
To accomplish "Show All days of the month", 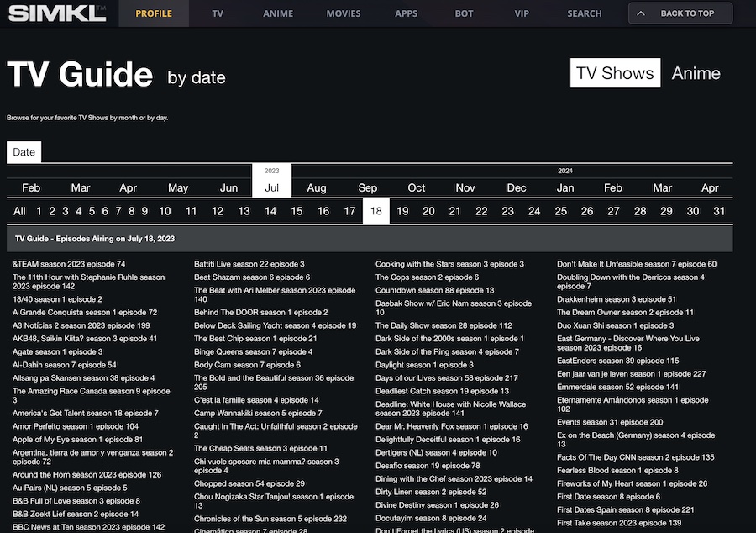I will click(x=19, y=211).
